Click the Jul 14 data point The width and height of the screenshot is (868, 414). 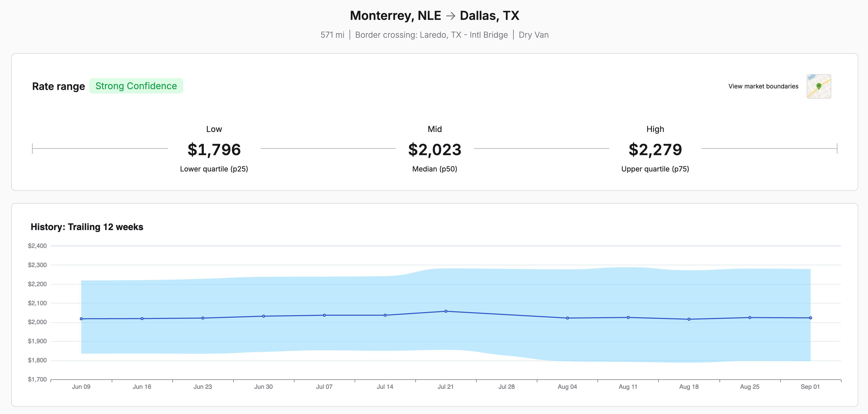[385, 315]
